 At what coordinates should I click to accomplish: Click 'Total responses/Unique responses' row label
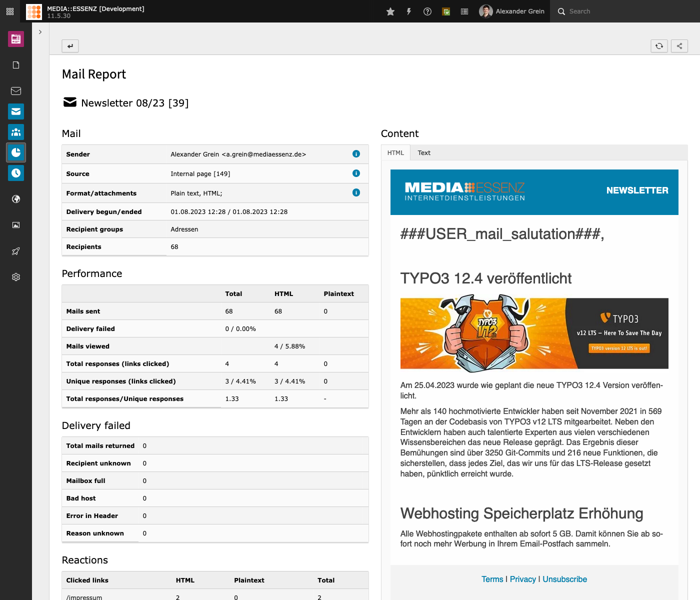pyautogui.click(x=125, y=399)
